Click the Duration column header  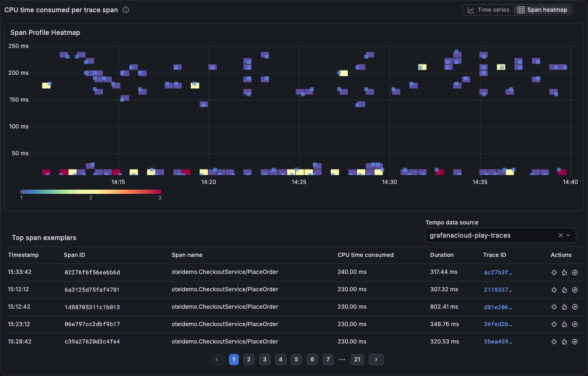pyautogui.click(x=442, y=255)
